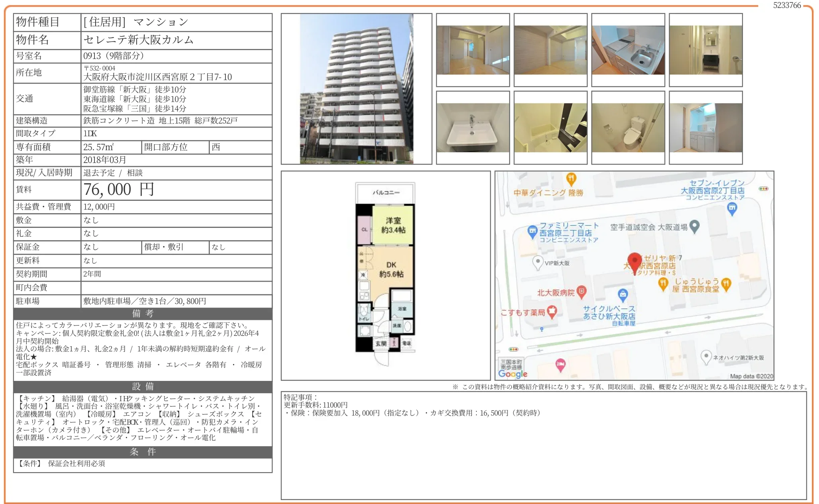819x504 pixels.
Task: Click the じゅうじゅう屋 西宮原食堂 restaurant marker
Action: [x=726, y=284]
